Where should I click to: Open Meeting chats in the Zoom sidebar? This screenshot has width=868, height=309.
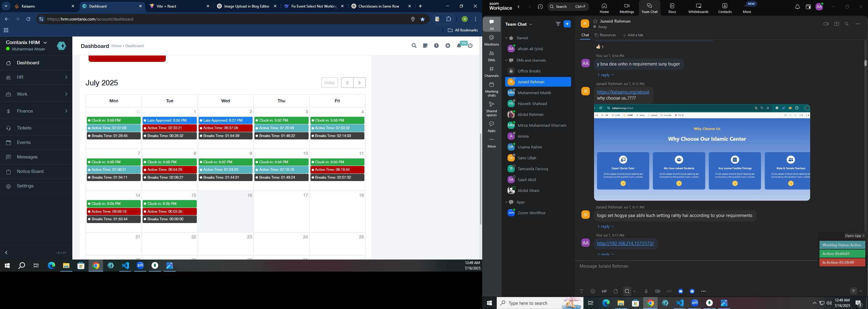[x=492, y=89]
